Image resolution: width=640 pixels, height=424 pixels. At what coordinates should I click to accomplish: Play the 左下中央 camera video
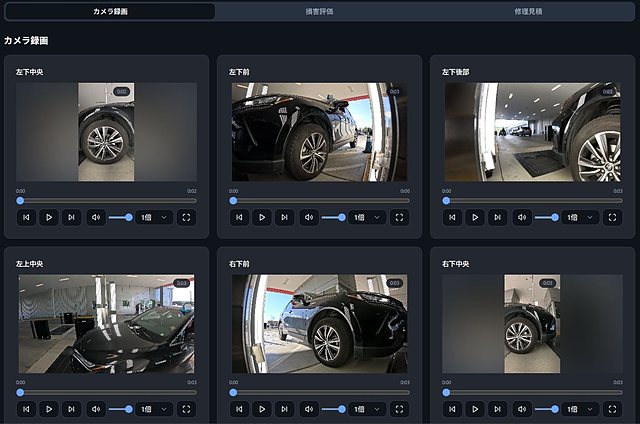[49, 218]
